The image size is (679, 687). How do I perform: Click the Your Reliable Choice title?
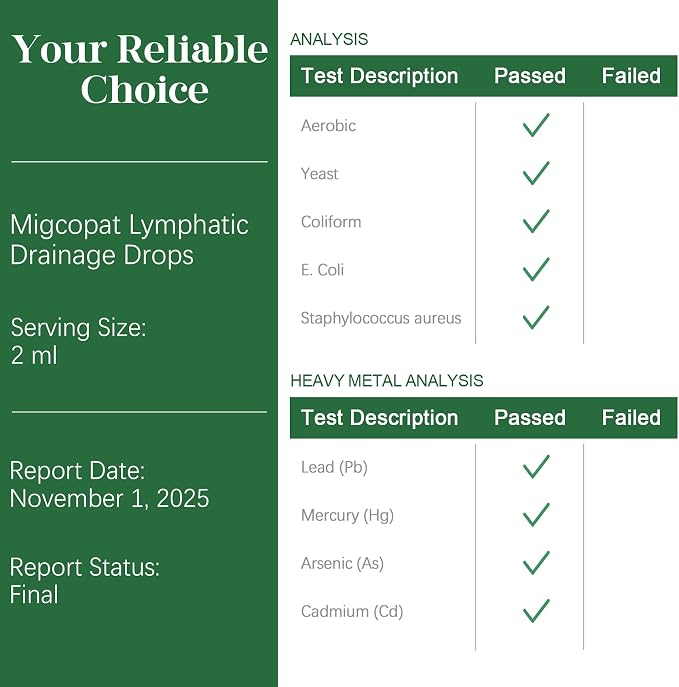coord(140,69)
